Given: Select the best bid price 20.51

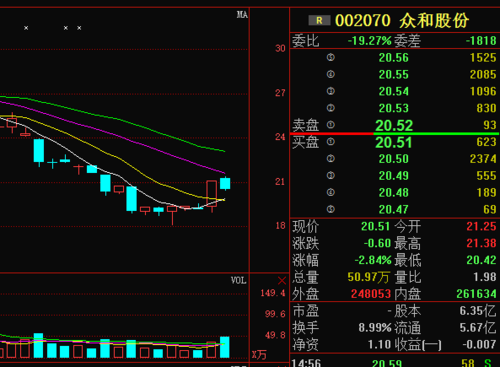Looking at the screenshot, I should [394, 143].
